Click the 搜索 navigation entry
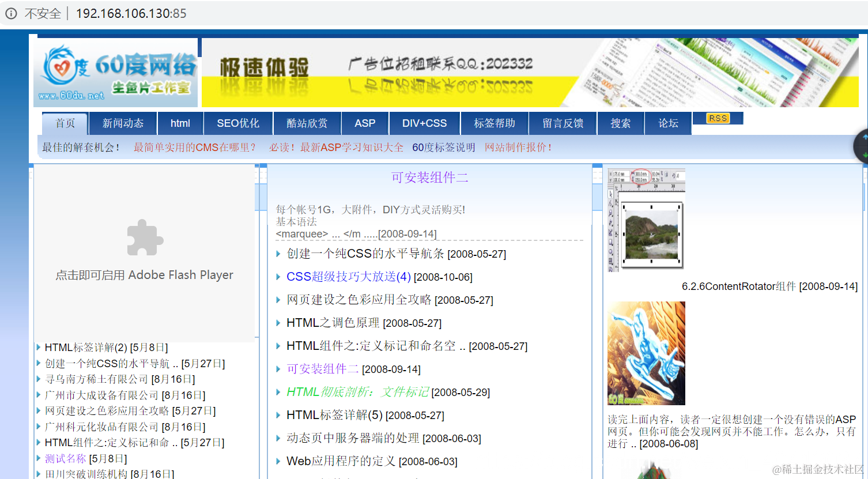868x479 pixels. tap(621, 123)
